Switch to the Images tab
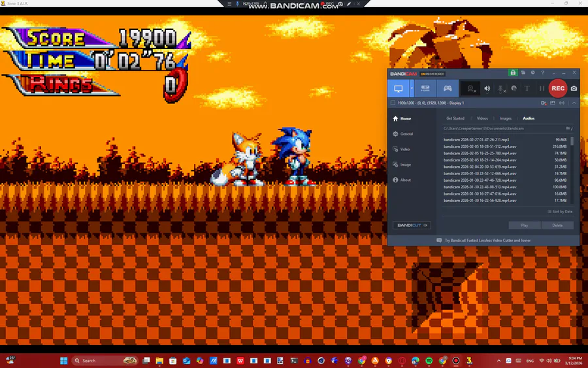Image resolution: width=588 pixels, height=368 pixels. tap(506, 118)
